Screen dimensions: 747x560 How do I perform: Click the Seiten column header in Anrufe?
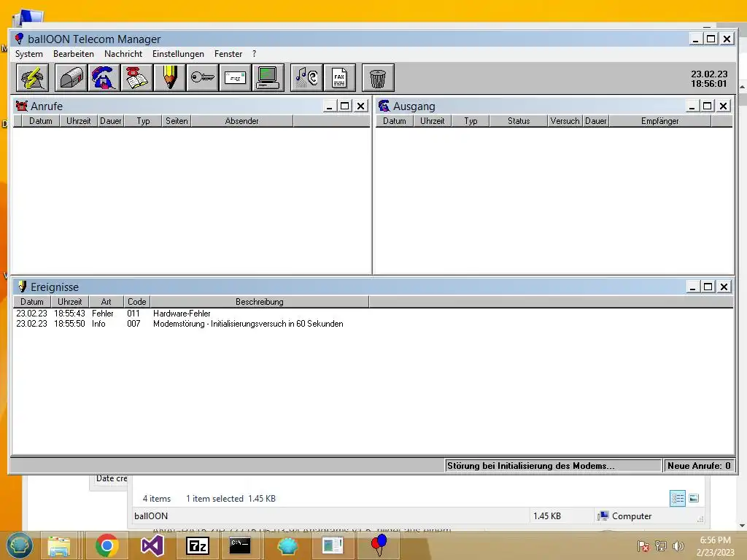pos(177,121)
